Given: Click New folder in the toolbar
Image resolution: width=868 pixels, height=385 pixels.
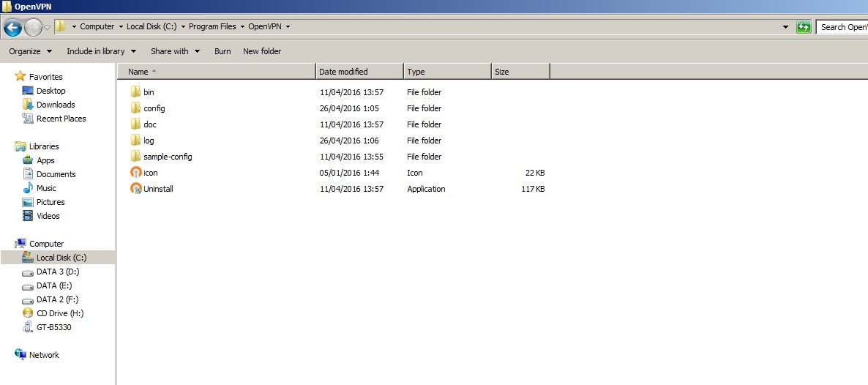Looking at the screenshot, I should coord(262,51).
